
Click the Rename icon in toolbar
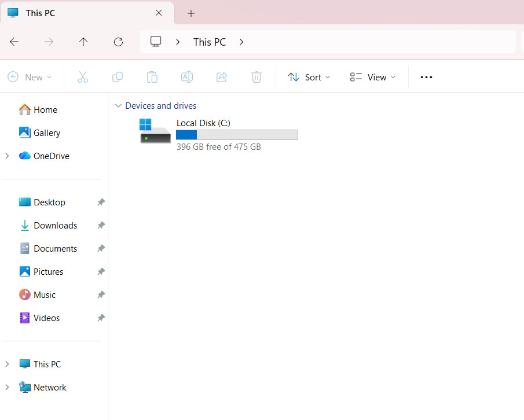coord(187,77)
